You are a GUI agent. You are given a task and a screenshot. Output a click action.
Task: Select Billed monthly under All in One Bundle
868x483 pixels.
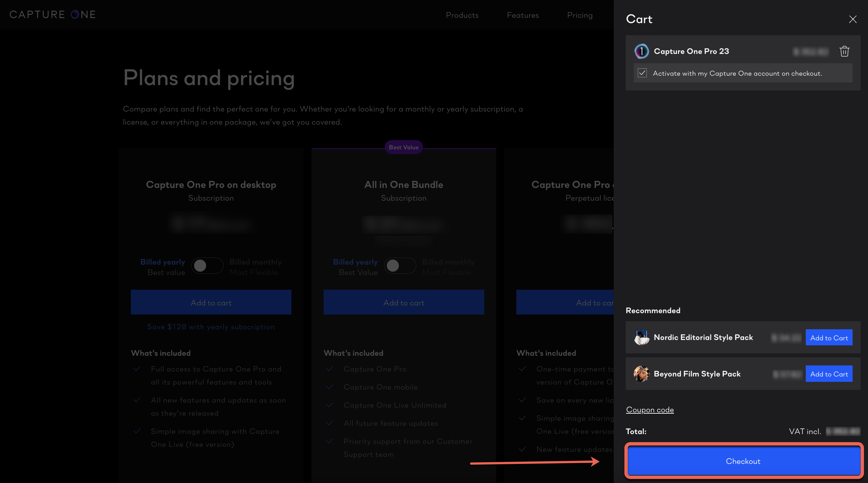pyautogui.click(x=448, y=262)
